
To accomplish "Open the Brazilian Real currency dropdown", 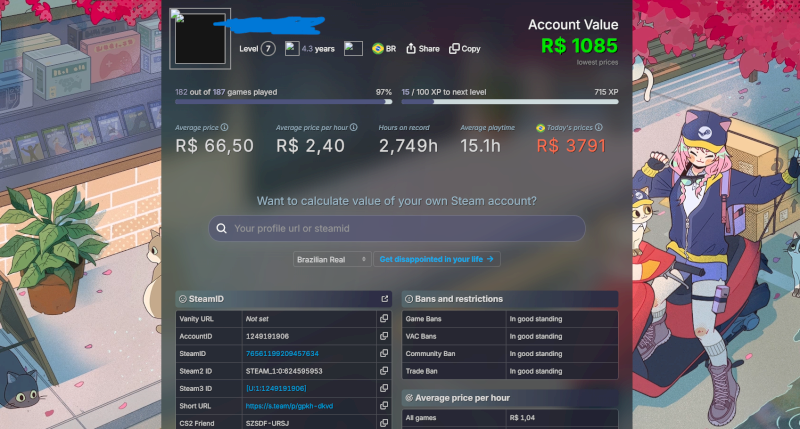I will coord(332,259).
